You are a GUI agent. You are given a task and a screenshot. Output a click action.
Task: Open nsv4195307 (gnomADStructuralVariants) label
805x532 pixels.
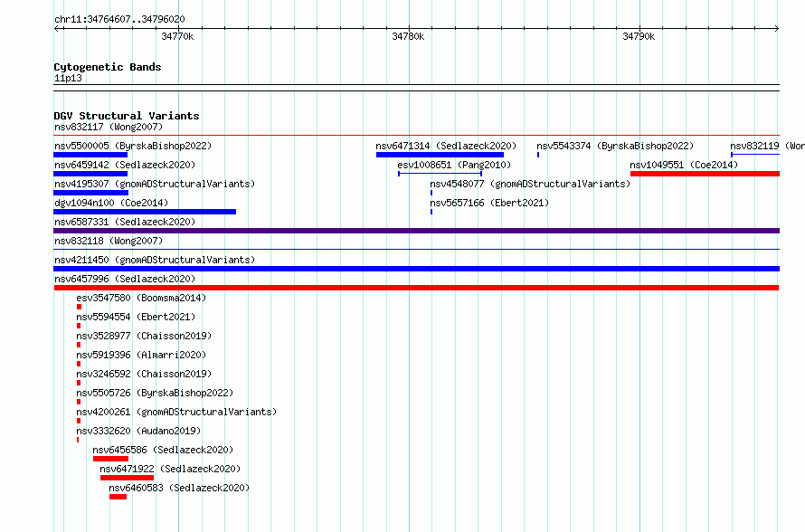point(155,184)
